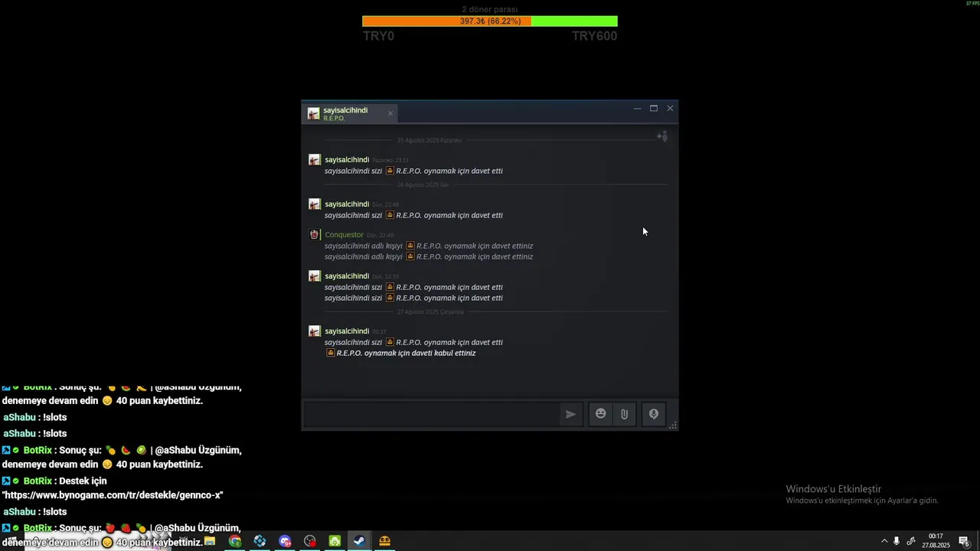Click sayisalcihindi avatar under 27 Ağustos date

(x=315, y=331)
